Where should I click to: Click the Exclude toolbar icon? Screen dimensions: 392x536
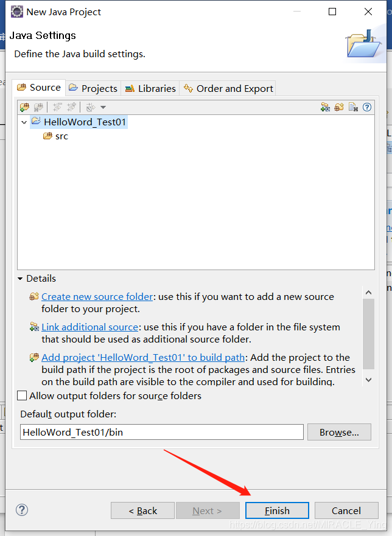tap(57, 107)
